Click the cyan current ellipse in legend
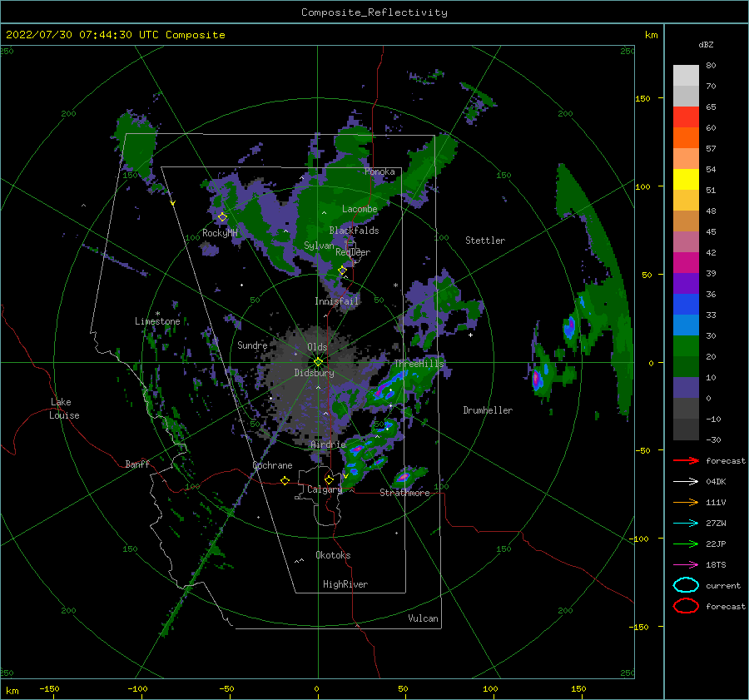The image size is (749, 700). (687, 585)
